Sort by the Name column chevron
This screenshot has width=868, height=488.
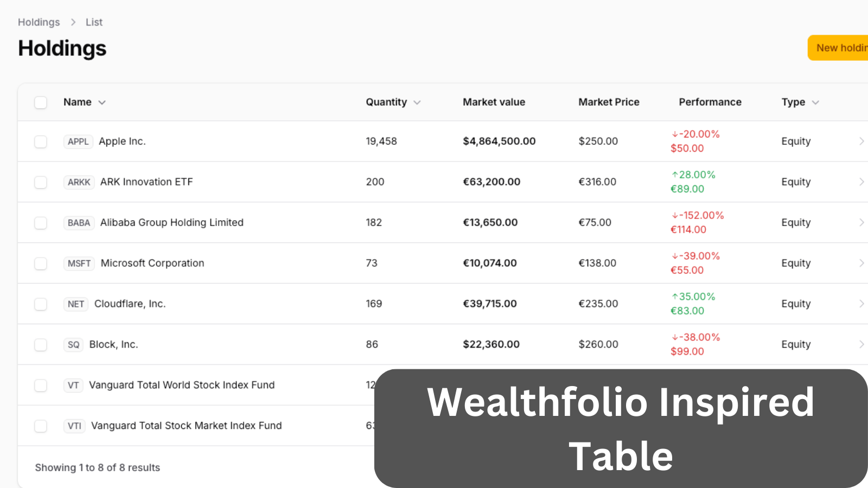tap(102, 102)
